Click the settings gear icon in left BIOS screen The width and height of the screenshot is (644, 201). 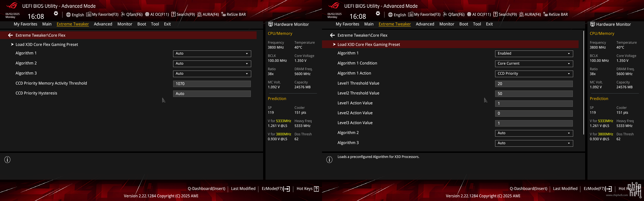point(56,13)
